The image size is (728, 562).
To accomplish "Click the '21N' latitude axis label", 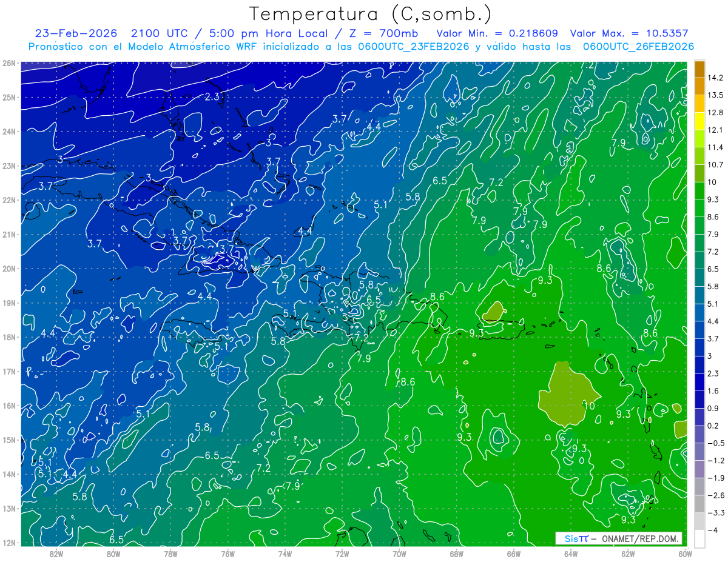I will click(9, 234).
